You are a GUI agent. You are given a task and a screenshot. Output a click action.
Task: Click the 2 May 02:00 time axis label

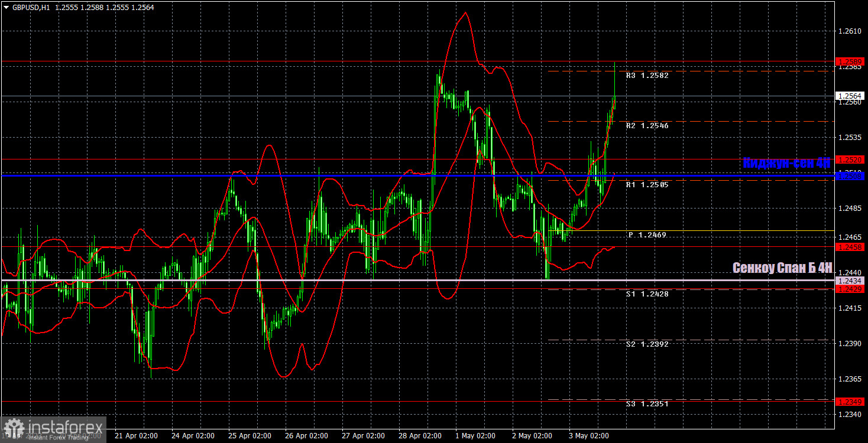coord(533,436)
